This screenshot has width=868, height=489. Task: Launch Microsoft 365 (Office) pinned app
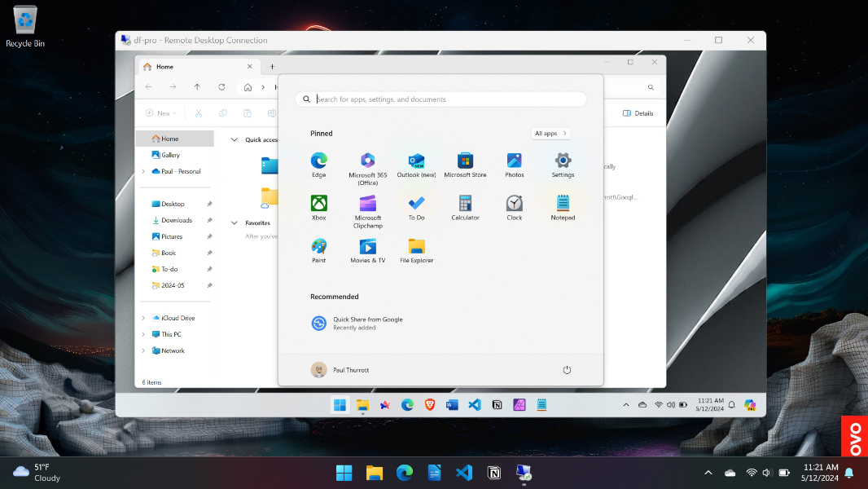367,169
